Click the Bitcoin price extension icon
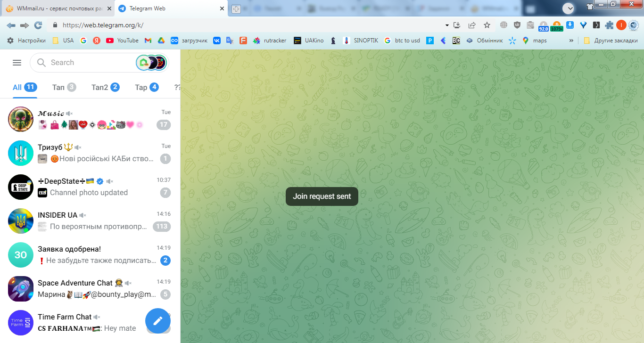 [x=557, y=25]
